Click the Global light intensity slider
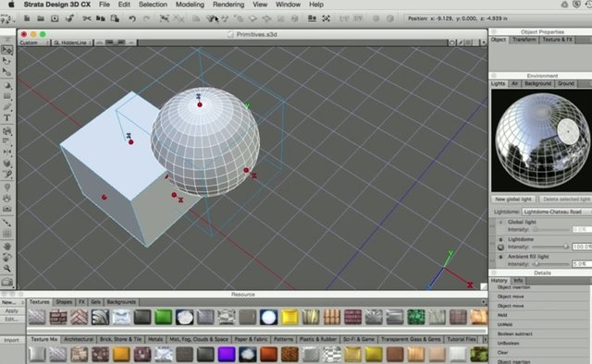 551,229
